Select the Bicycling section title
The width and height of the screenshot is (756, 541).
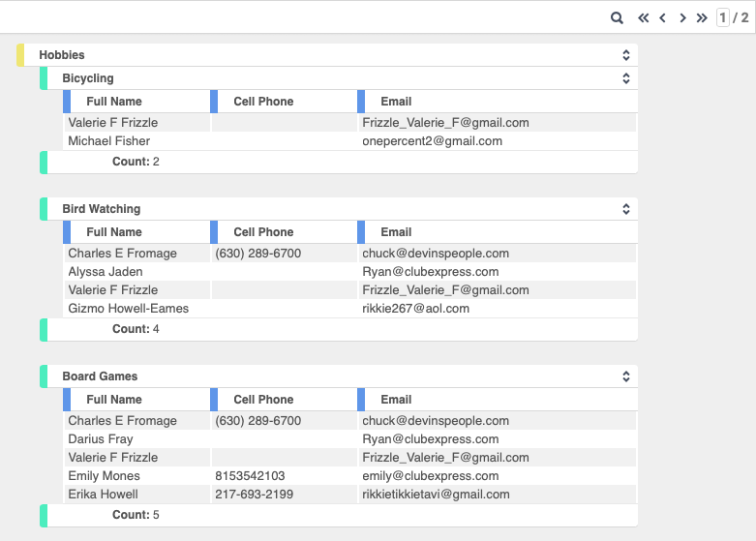pyautogui.click(x=88, y=78)
